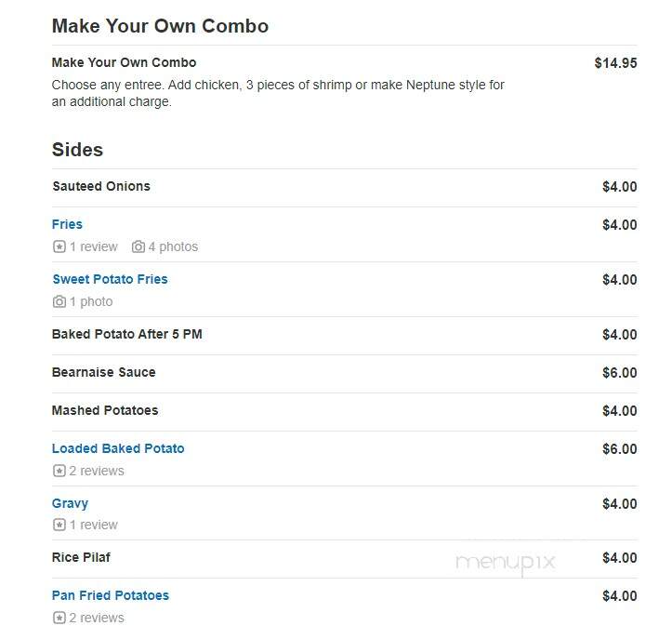Open the Sweet Potato Fries link
This screenshot has width=672, height=639.
(x=110, y=279)
